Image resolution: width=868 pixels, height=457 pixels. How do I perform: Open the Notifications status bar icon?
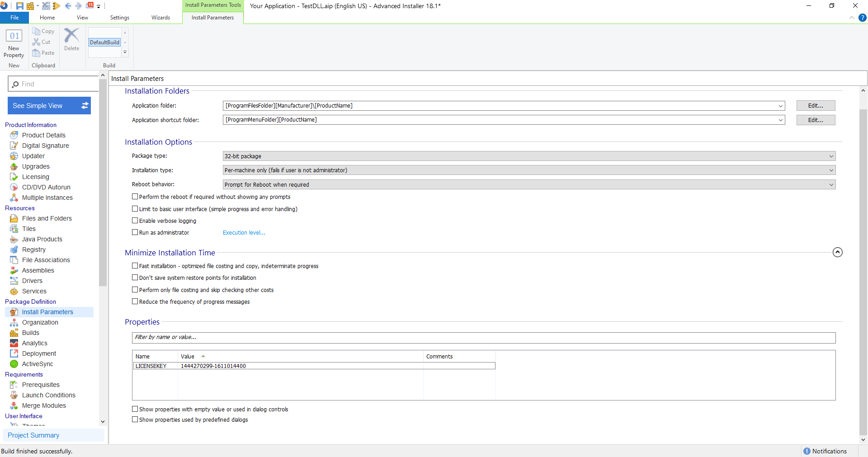tap(807, 451)
